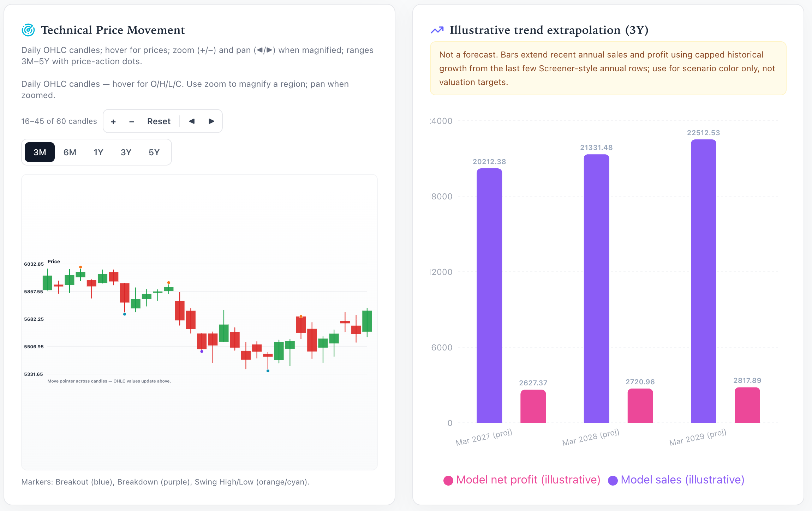This screenshot has width=812, height=511.
Task: Switch to the 6M range
Action: pos(70,152)
